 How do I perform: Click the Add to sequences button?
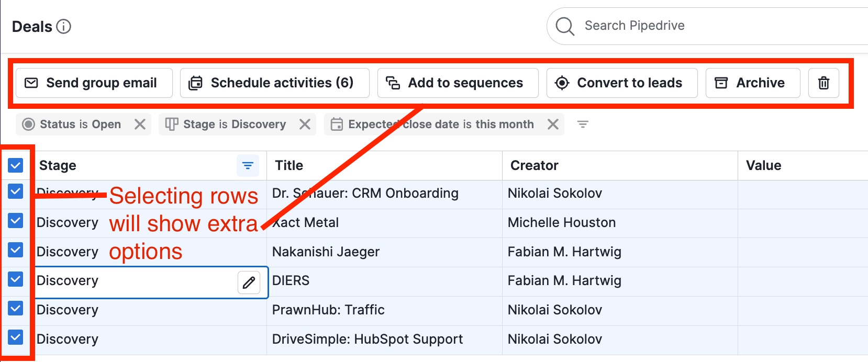tap(458, 83)
